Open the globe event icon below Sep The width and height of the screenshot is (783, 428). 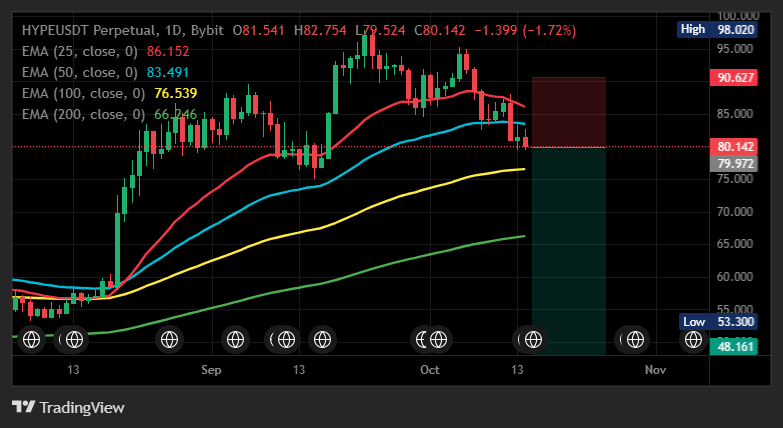[x=235, y=340]
